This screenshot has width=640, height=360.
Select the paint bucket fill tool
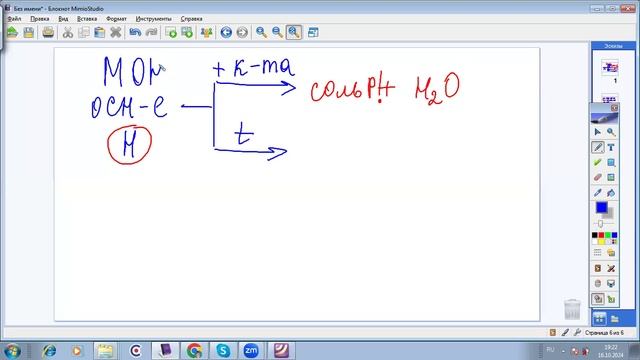611,193
